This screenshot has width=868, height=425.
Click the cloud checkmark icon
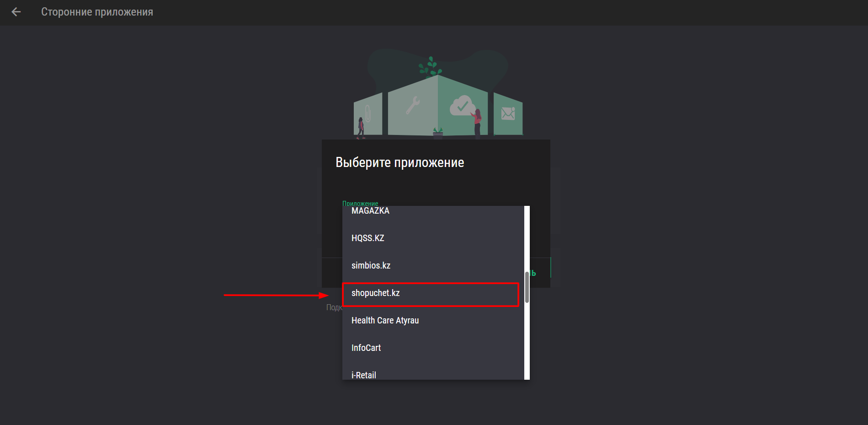tap(462, 106)
